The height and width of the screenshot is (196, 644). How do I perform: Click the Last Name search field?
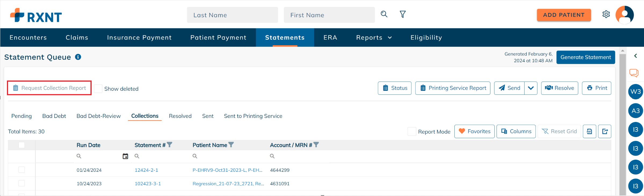[232, 15]
